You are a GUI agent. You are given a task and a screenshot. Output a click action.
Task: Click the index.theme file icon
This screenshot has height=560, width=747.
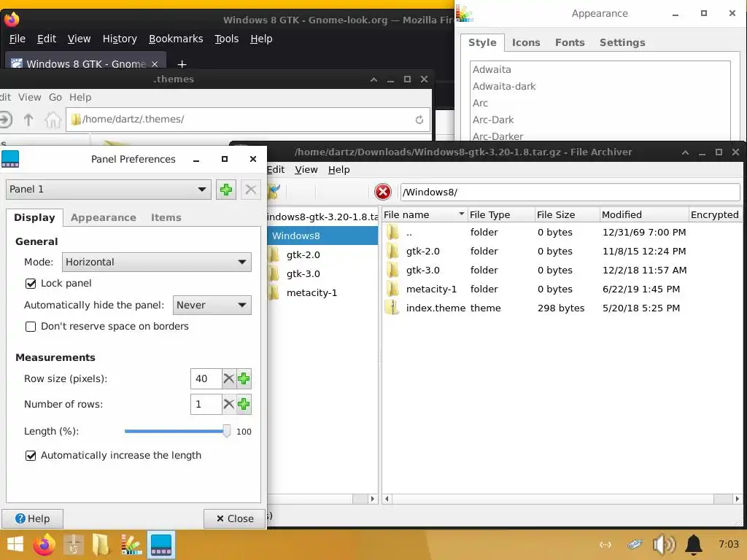(x=392, y=308)
